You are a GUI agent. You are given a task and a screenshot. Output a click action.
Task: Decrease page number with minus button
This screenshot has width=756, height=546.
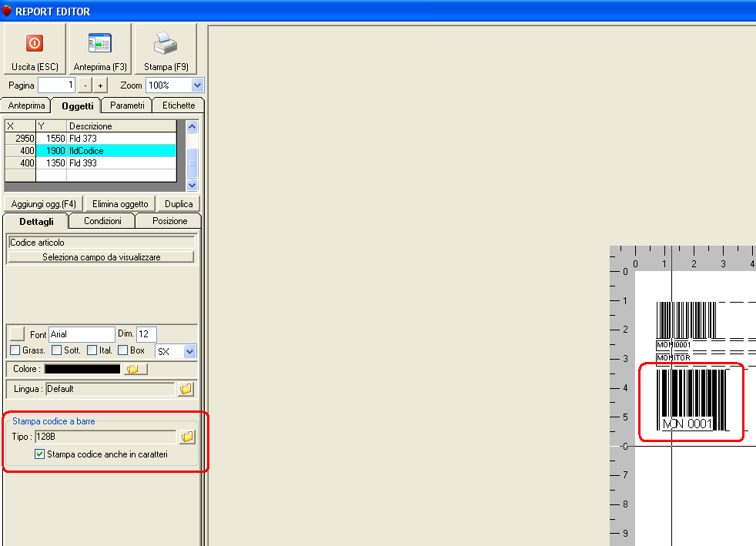point(85,85)
